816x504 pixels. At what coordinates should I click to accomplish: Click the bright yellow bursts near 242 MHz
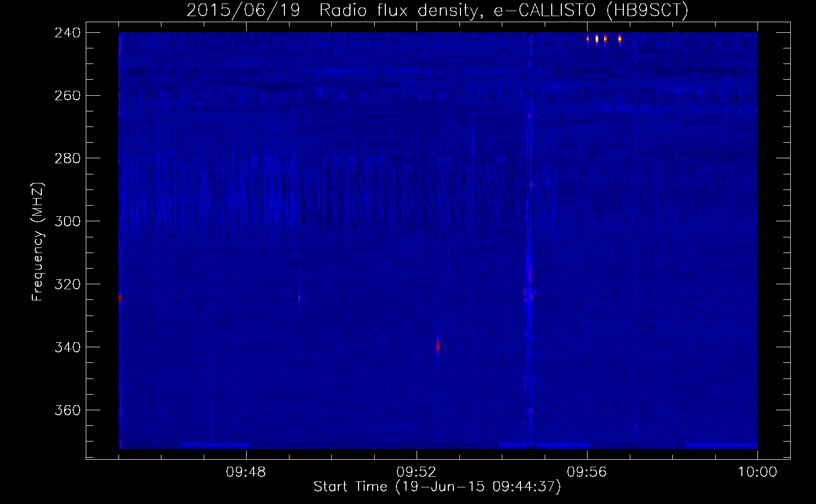(x=604, y=39)
